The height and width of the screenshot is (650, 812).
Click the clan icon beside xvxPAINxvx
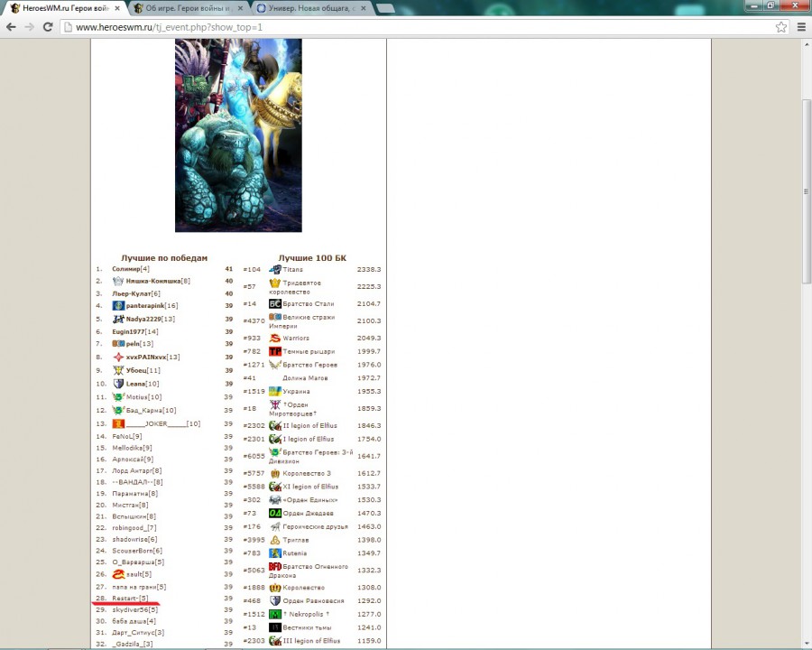point(118,357)
